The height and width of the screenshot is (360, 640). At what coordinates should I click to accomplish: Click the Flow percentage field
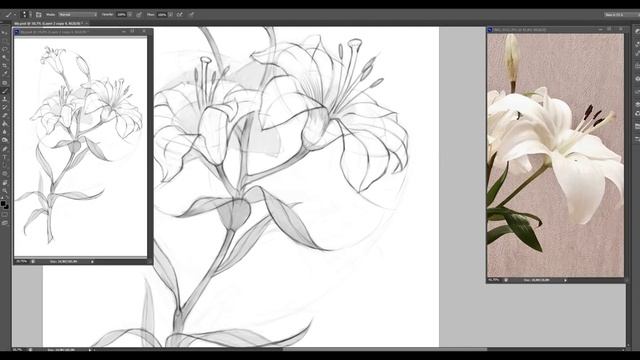coord(162,14)
